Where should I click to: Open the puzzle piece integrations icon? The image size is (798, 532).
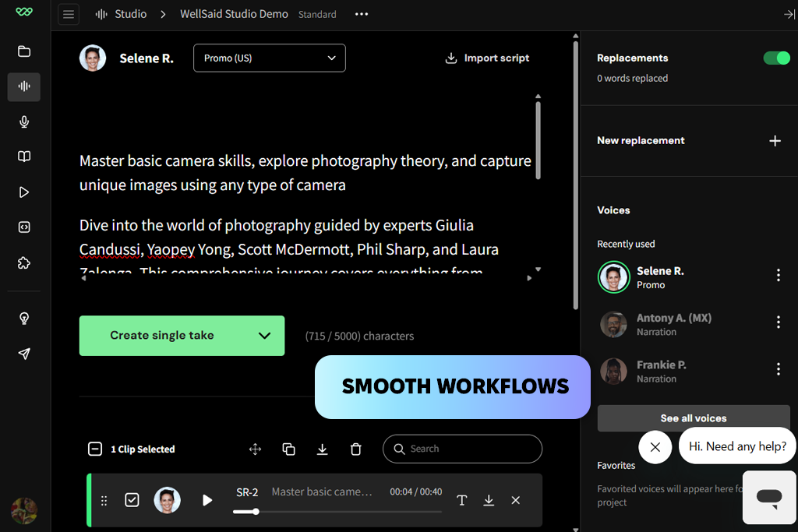[24, 263]
